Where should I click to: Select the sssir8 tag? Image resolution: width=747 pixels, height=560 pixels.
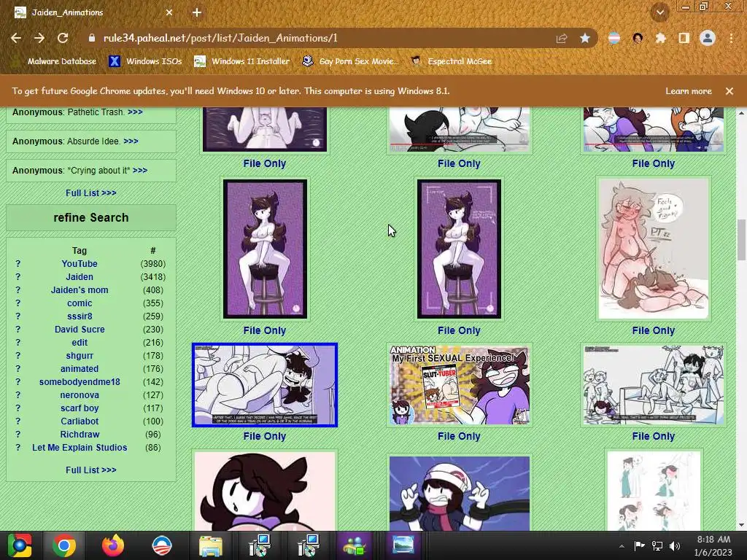tap(80, 316)
